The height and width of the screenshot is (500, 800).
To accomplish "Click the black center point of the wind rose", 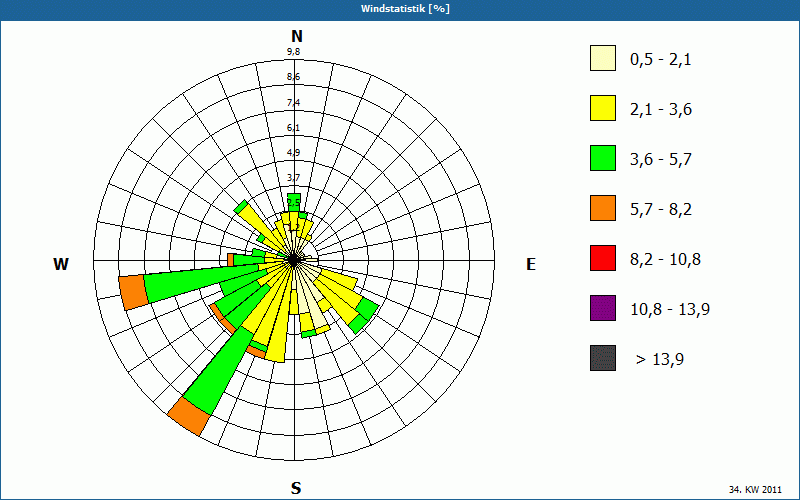I will [293, 260].
